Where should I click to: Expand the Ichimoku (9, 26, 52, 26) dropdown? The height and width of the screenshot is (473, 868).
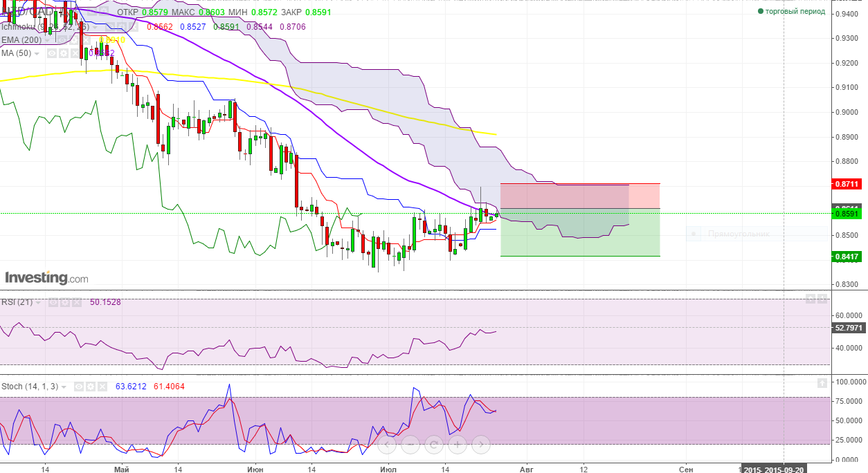tap(95, 28)
